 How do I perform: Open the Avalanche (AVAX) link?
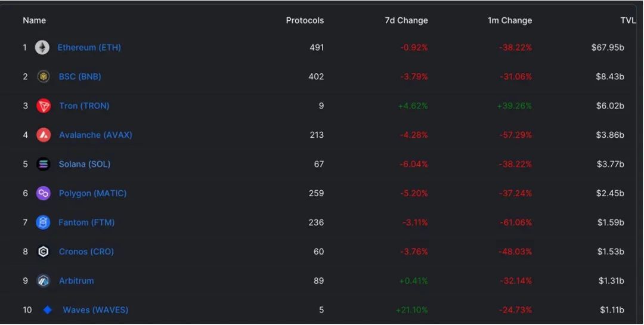[x=95, y=135]
